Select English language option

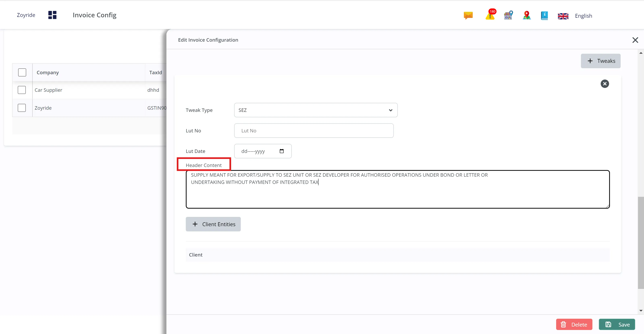583,16
